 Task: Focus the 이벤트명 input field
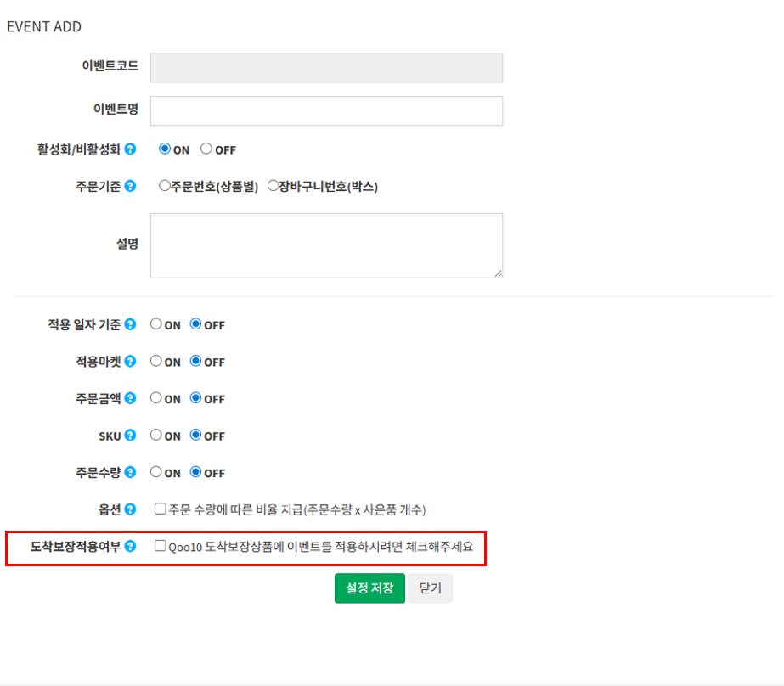pyautogui.click(x=326, y=111)
